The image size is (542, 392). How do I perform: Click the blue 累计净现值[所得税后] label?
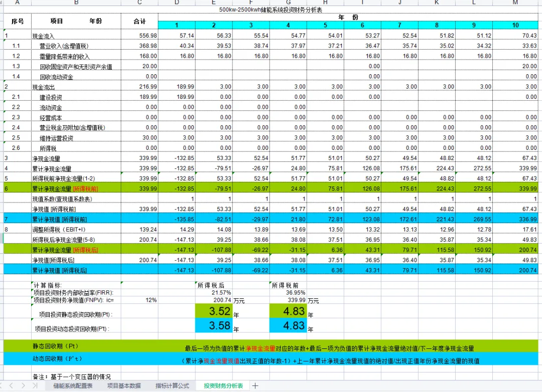click(x=59, y=270)
